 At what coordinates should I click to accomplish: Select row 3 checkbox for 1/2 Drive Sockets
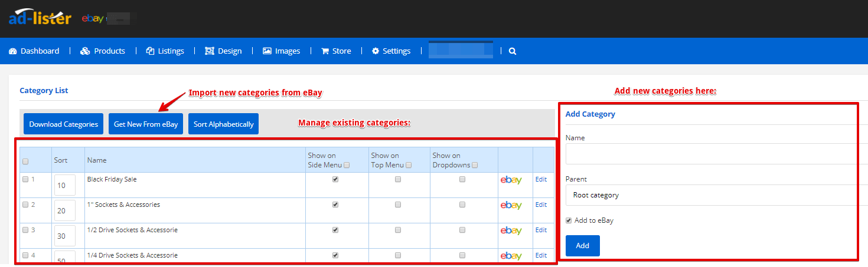(x=25, y=230)
